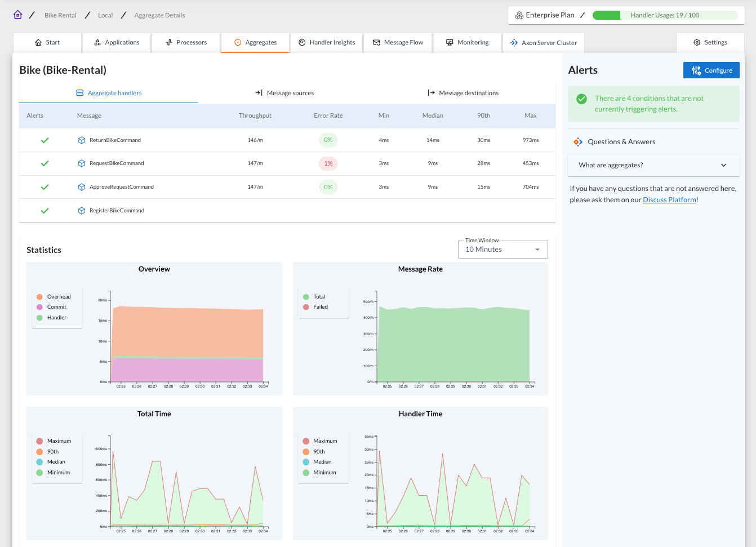Open the Processors tab
The image size is (756, 547).
pos(186,42)
